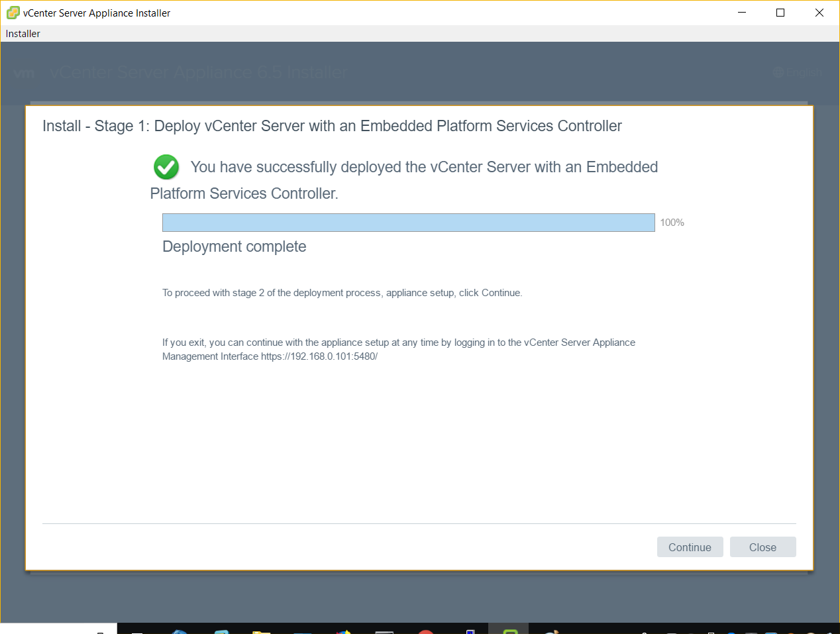Viewport: 840px width, 634px height.
Task: Click the vCenter installer icon in title bar
Action: pos(13,13)
